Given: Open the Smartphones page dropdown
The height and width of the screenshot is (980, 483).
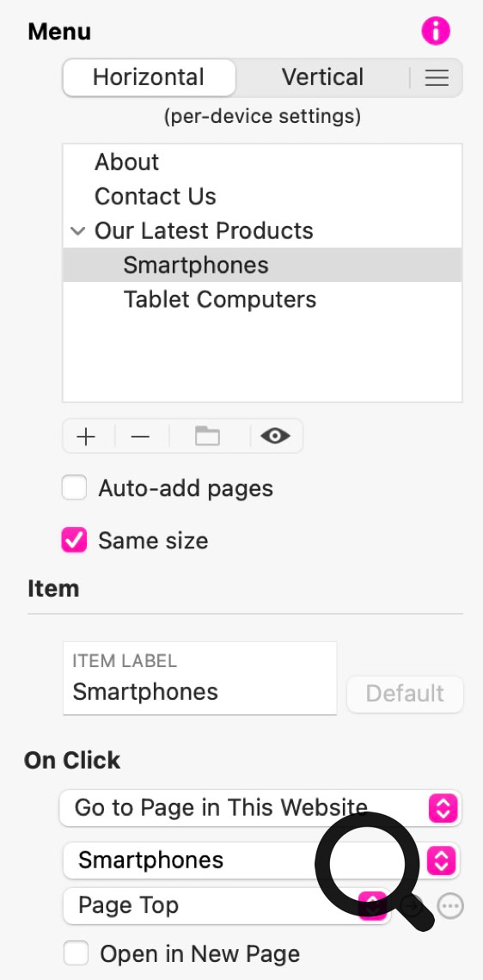Looking at the screenshot, I should pos(261,861).
